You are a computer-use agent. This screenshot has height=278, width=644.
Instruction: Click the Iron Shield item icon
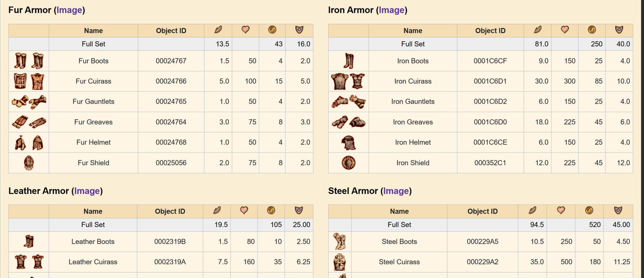pos(348,163)
